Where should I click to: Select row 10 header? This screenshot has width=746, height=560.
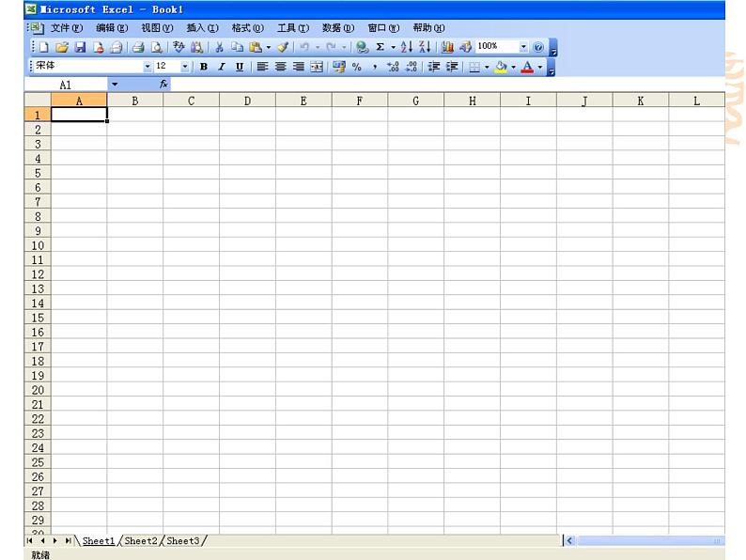coord(38,245)
